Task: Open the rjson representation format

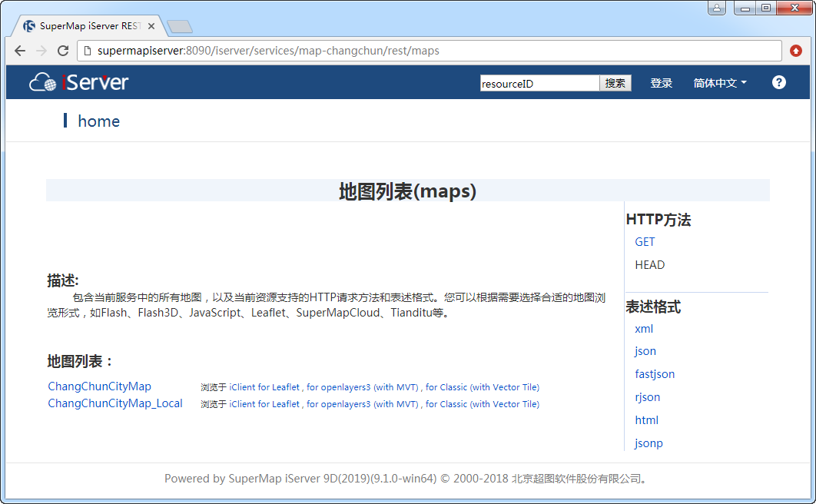Action: [648, 397]
